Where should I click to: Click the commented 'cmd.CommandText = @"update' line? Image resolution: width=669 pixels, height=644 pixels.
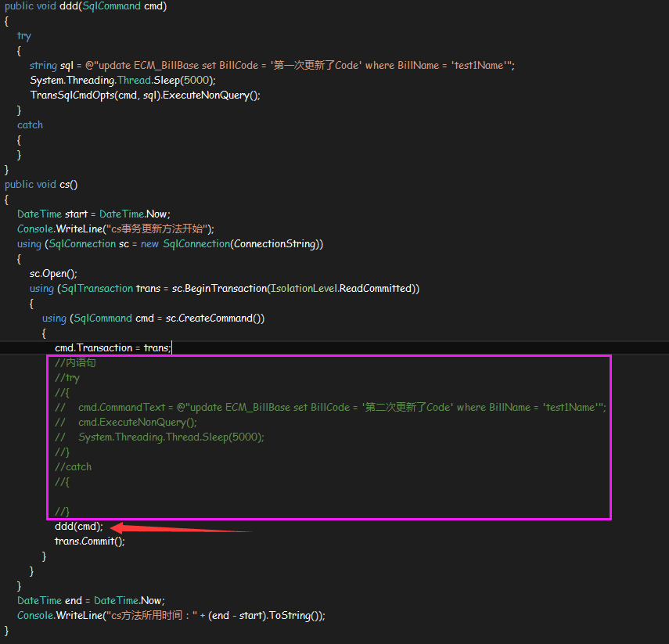[330, 407]
